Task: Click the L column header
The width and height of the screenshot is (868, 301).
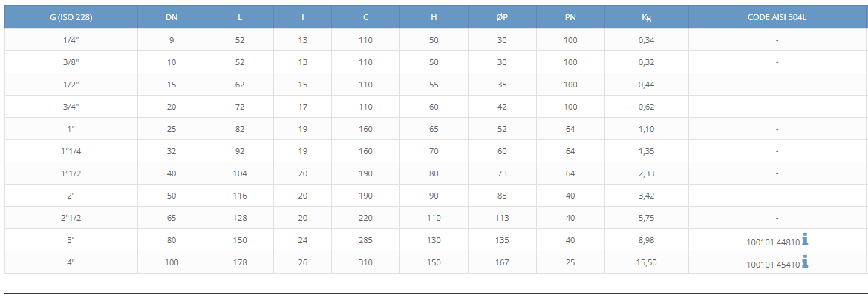Action: [240, 17]
